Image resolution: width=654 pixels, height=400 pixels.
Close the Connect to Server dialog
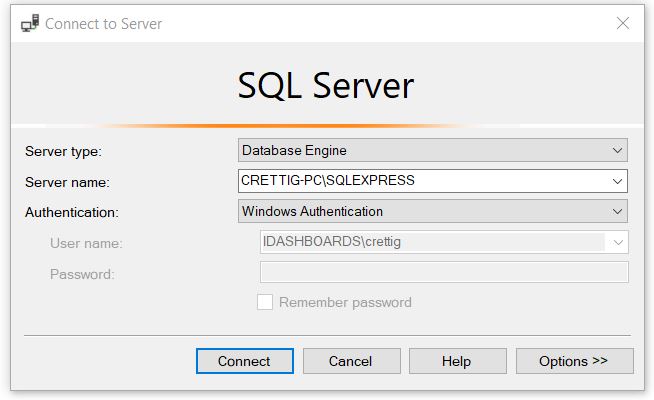pyautogui.click(x=623, y=23)
